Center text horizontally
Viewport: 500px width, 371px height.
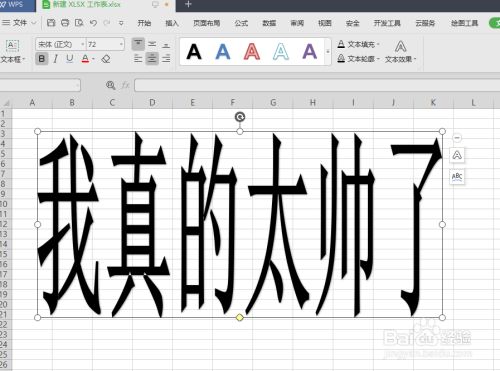[x=152, y=59]
